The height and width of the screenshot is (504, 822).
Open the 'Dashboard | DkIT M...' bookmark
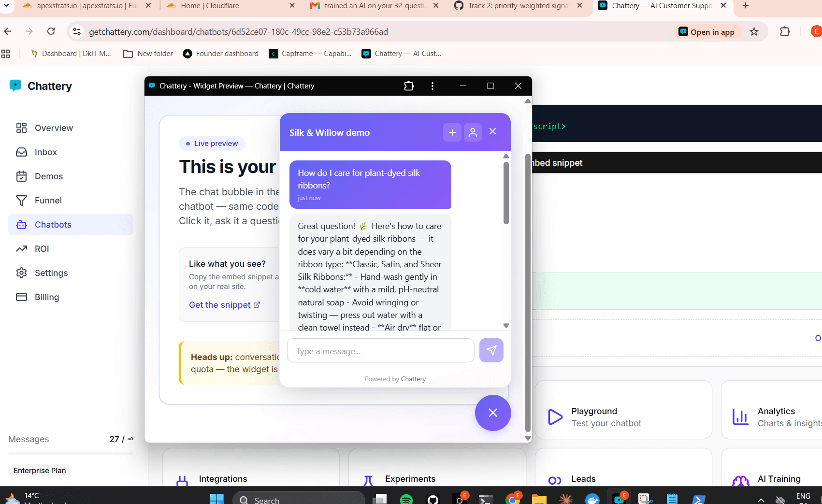tap(71, 54)
